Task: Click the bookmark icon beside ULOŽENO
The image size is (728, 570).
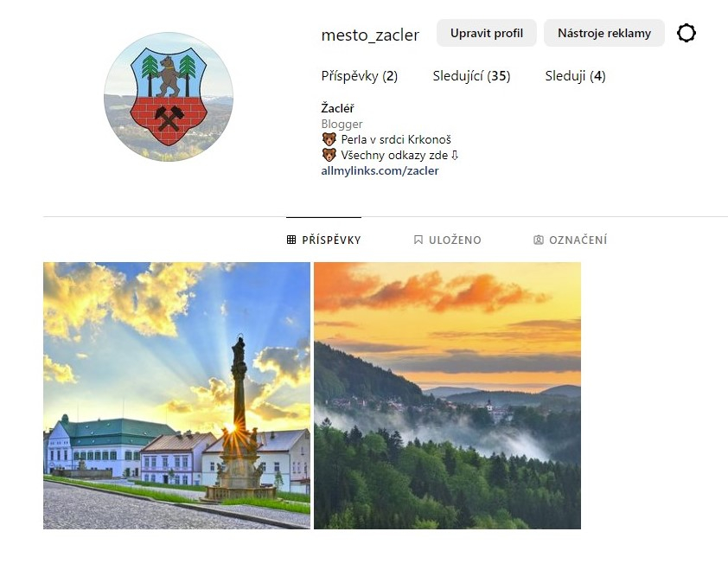Action: click(418, 240)
